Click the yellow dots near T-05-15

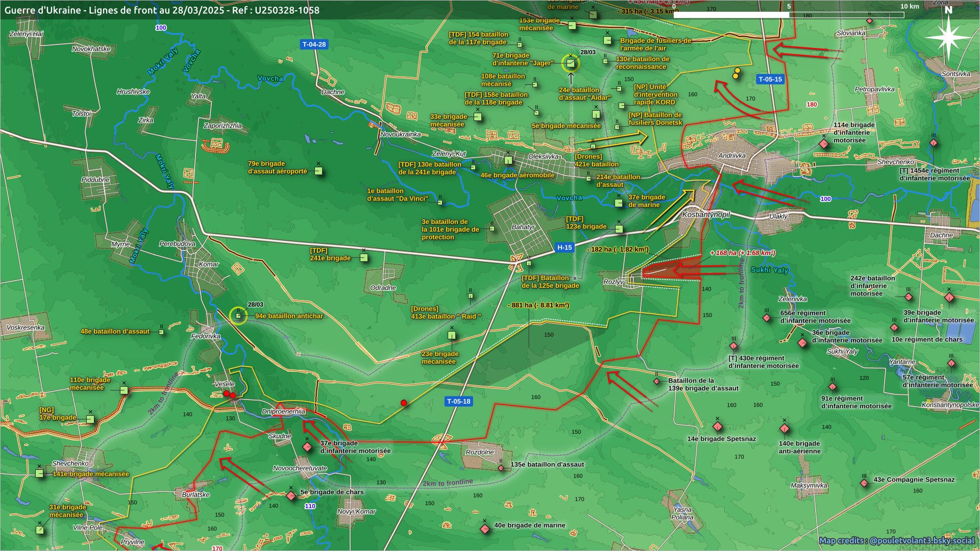coord(736,73)
